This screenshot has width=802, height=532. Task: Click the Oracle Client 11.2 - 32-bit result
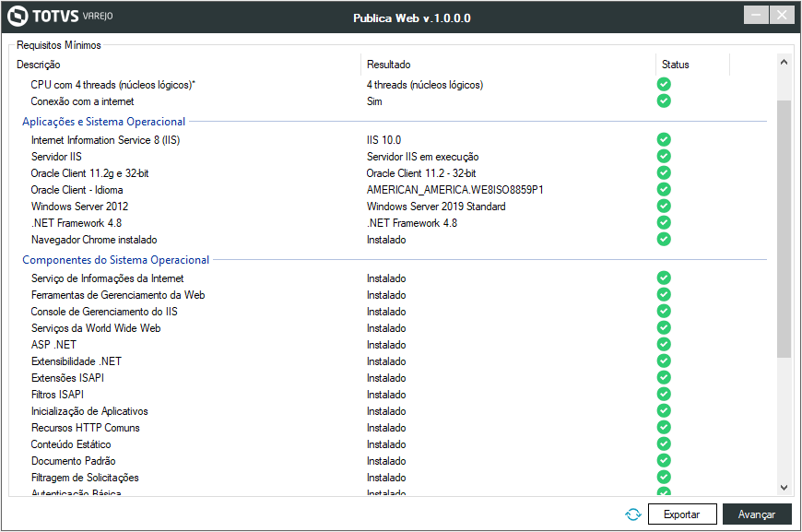[x=421, y=173]
